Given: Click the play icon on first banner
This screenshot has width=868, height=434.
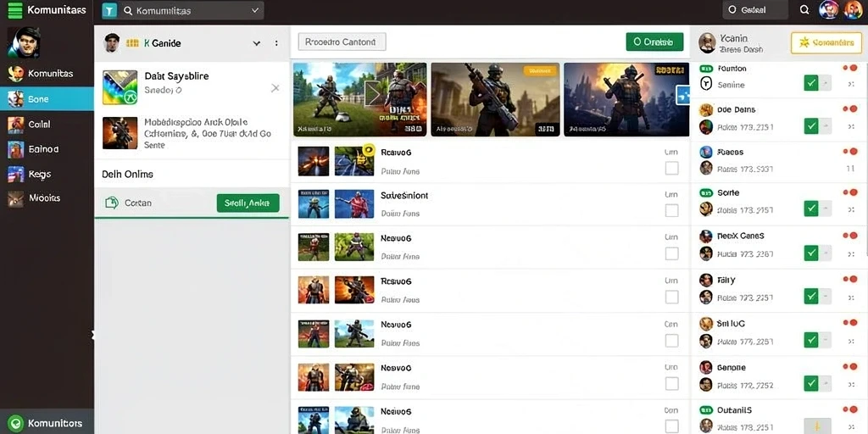Looking at the screenshot, I should point(374,94).
